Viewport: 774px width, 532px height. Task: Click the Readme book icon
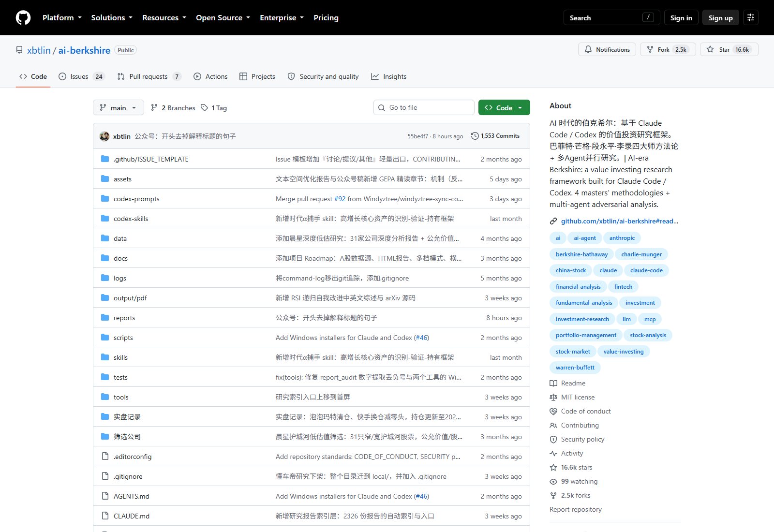click(553, 383)
